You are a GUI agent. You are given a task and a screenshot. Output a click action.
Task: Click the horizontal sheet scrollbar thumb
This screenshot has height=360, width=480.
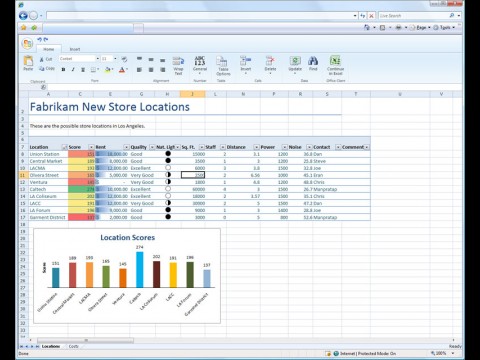coord(85,340)
